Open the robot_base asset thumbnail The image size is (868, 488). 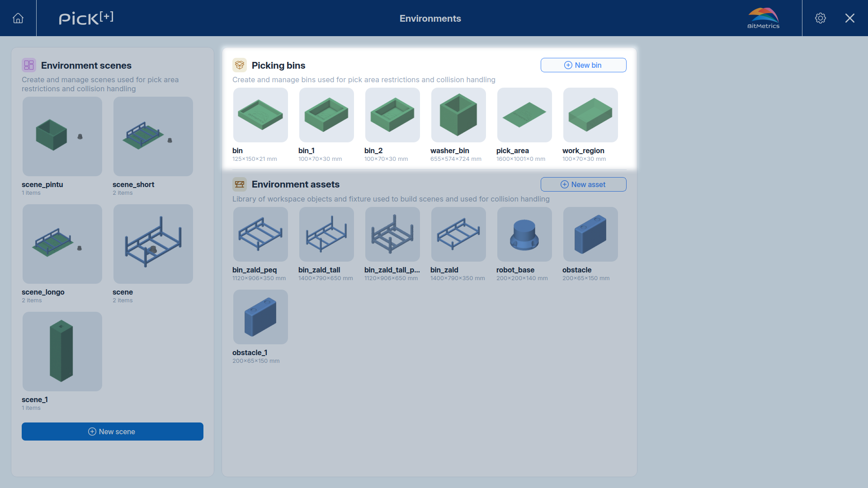524,235
